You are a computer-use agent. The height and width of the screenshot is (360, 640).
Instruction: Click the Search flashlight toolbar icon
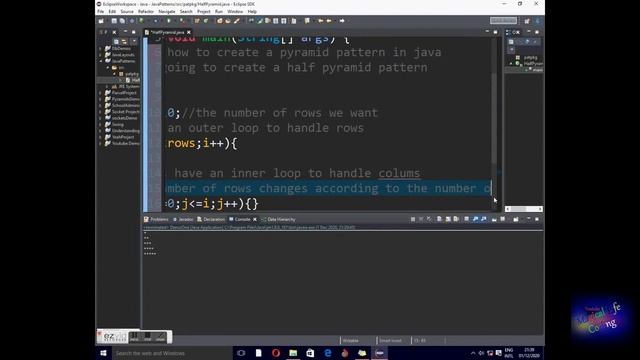point(236,21)
